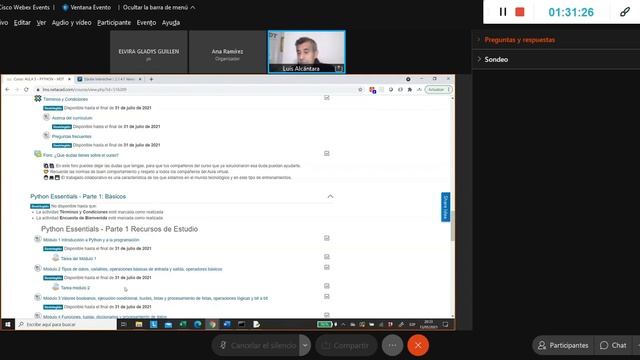Select Luis Alcántara video thumbnail
The height and width of the screenshot is (360, 640).
(x=307, y=52)
